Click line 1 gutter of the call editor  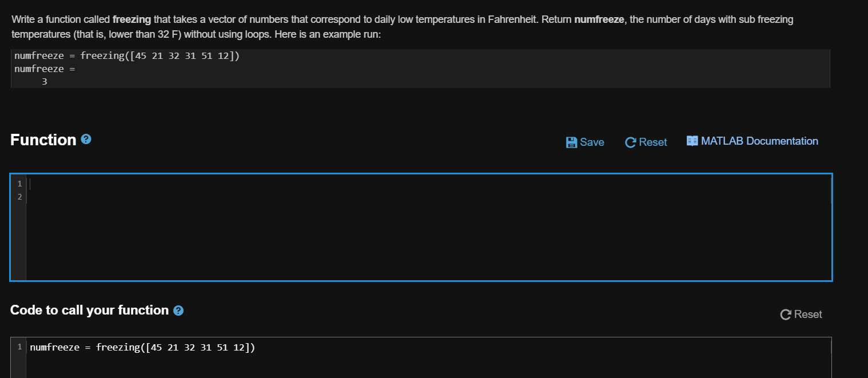pyautogui.click(x=19, y=347)
